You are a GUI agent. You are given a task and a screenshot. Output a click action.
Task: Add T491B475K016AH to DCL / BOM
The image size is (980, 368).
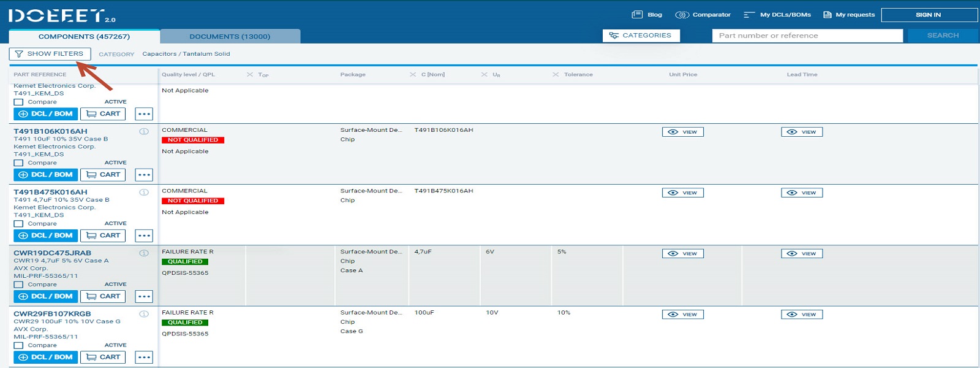pos(45,236)
